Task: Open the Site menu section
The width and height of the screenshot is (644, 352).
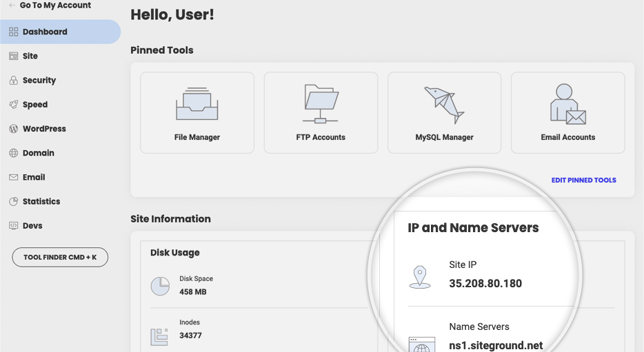Action: [x=30, y=56]
